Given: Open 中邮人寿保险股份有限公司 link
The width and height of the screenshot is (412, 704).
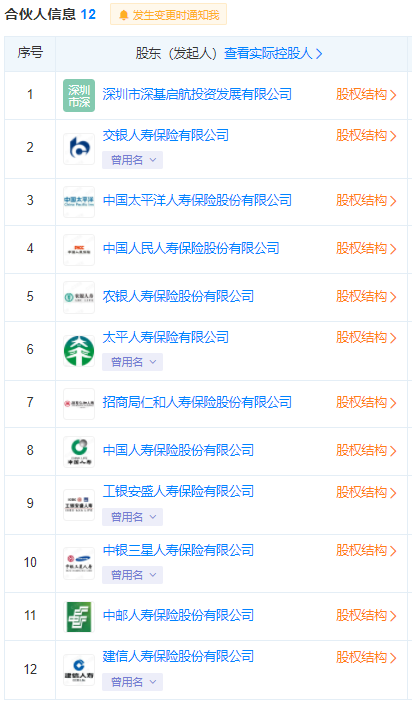Looking at the screenshot, I should (x=178, y=616).
